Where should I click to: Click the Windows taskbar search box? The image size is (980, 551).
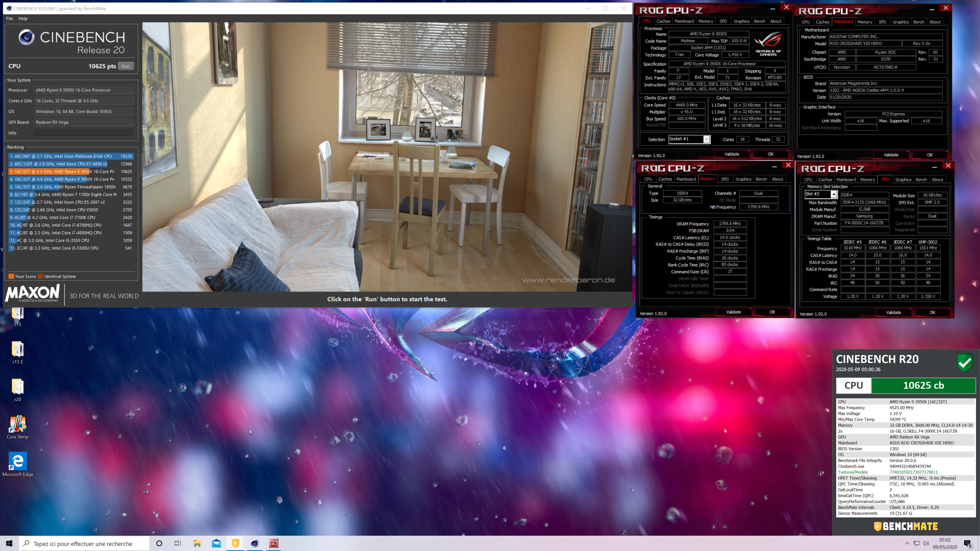point(84,543)
